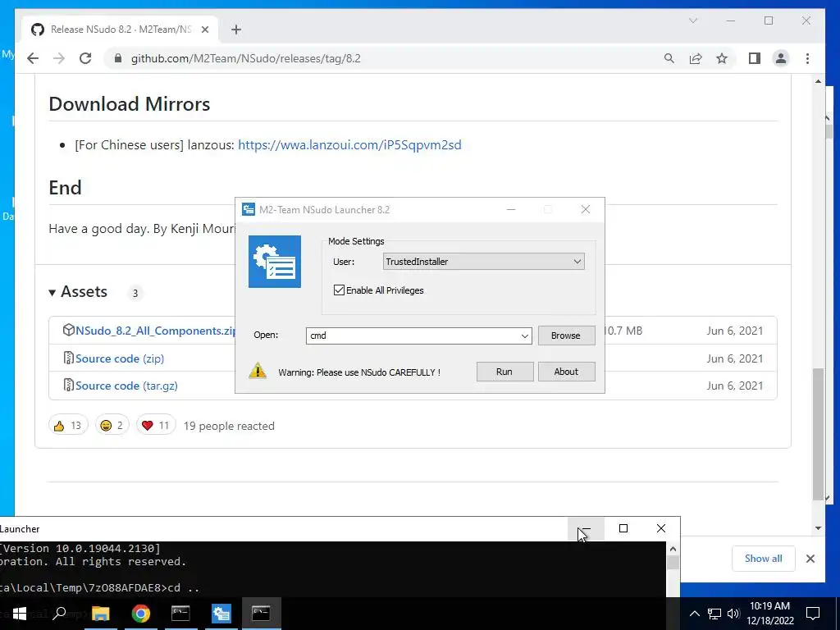This screenshot has width=840, height=630.
Task: Click the page scrollbar up arrow
Action: tap(818, 81)
